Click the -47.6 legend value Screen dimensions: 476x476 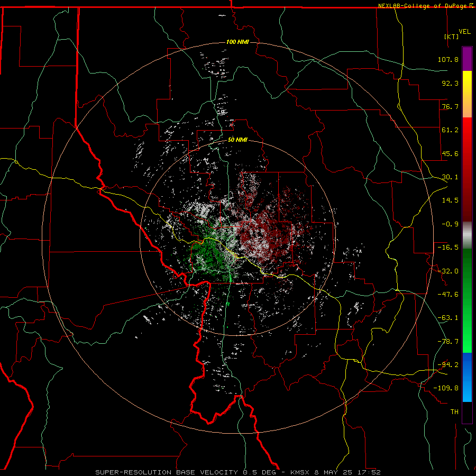point(448,294)
